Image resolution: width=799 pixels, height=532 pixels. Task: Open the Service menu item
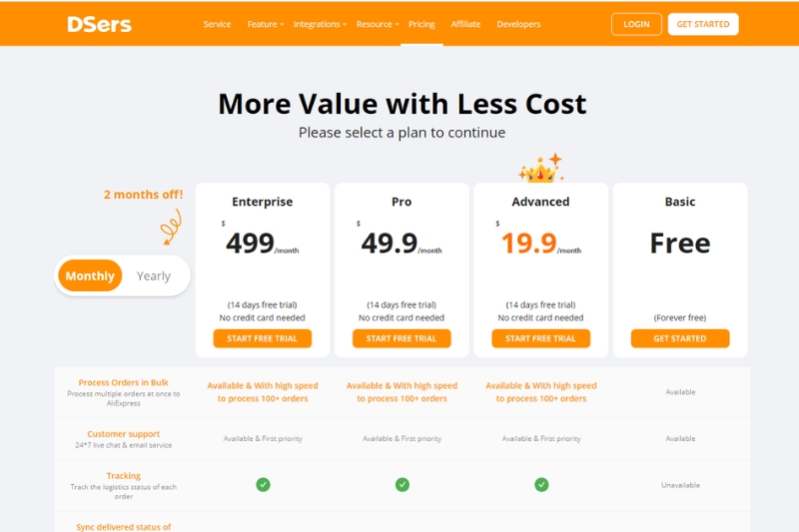pyautogui.click(x=217, y=24)
